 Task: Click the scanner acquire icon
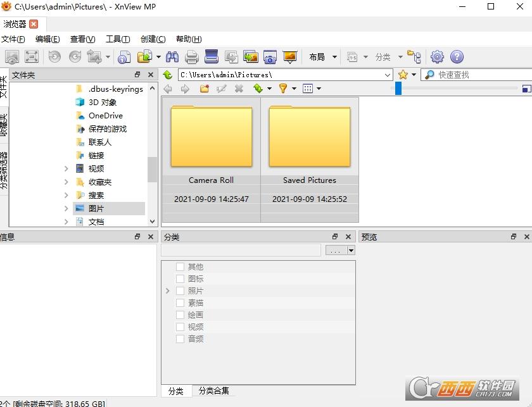coord(212,56)
